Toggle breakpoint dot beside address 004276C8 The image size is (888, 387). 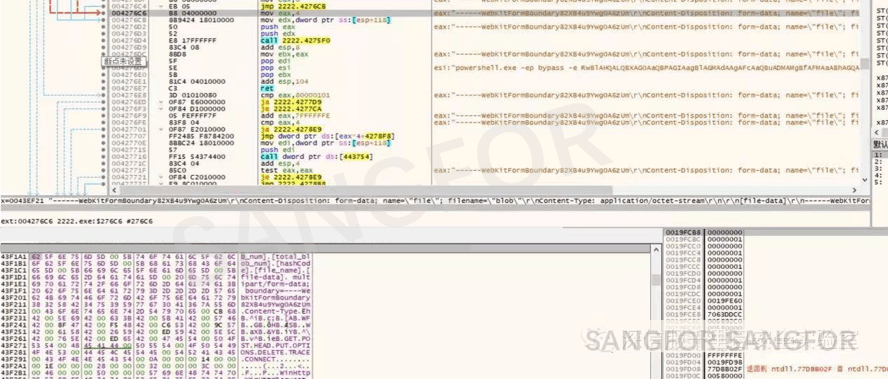tap(103, 20)
